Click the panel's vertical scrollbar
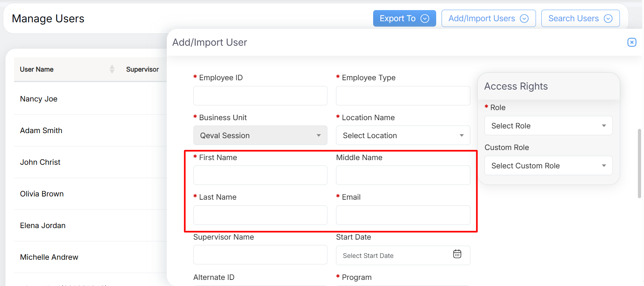This screenshot has width=644, height=286. coord(639,163)
